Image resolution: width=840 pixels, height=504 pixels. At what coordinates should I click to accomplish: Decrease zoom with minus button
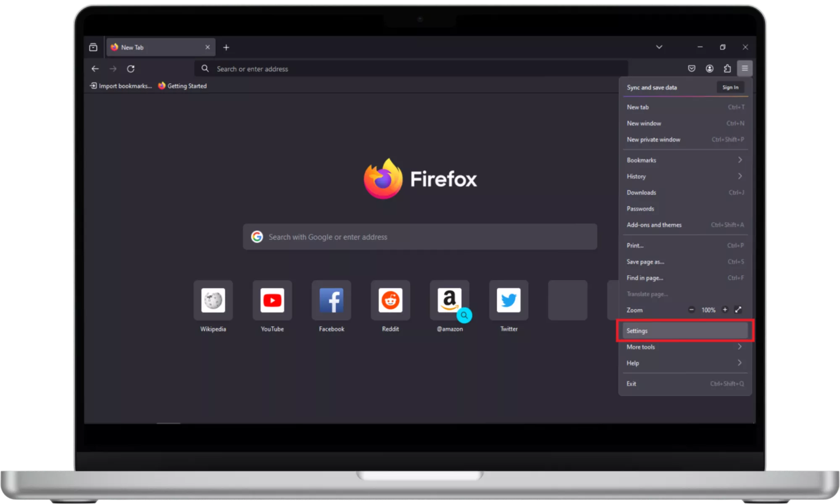tap(691, 310)
